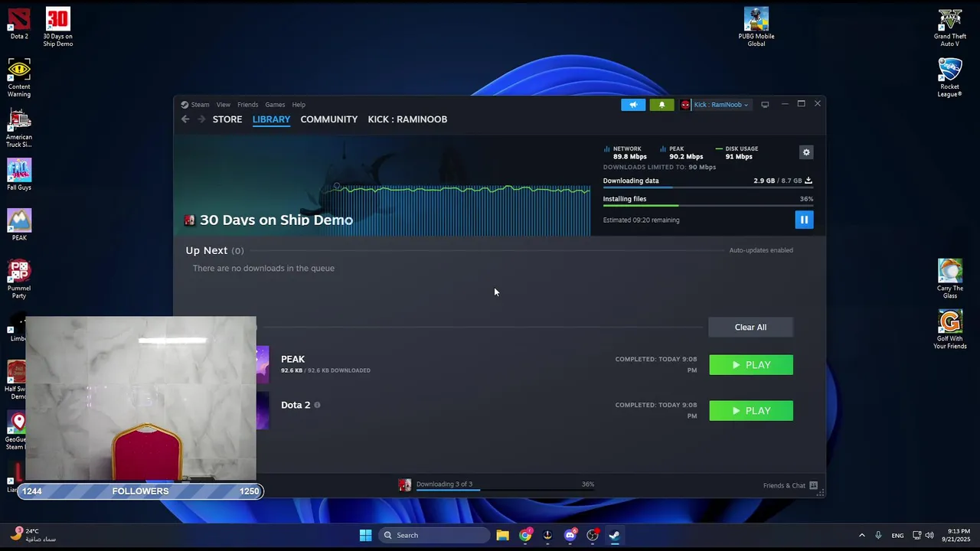Go to the STORE tab
980x551 pixels.
pyautogui.click(x=227, y=119)
